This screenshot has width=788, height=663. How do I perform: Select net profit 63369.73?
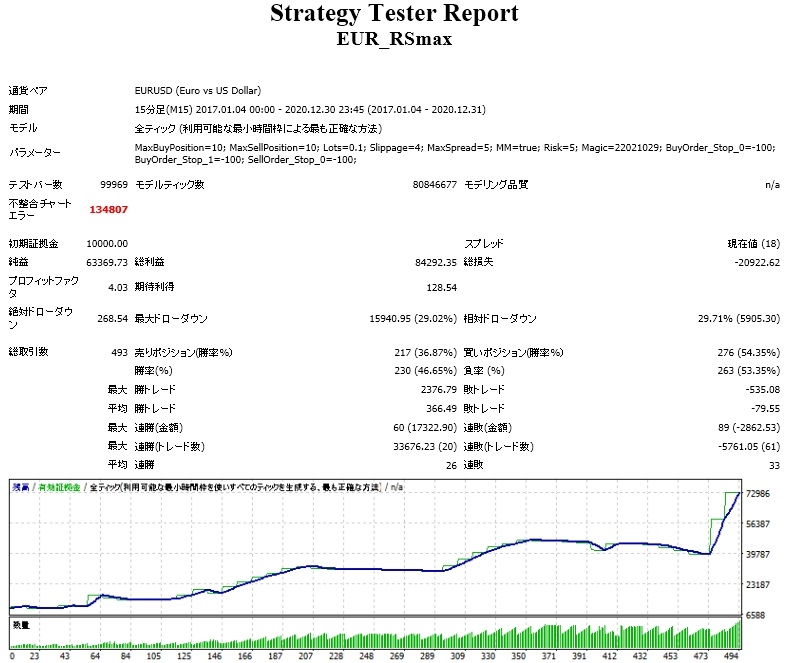pos(107,262)
